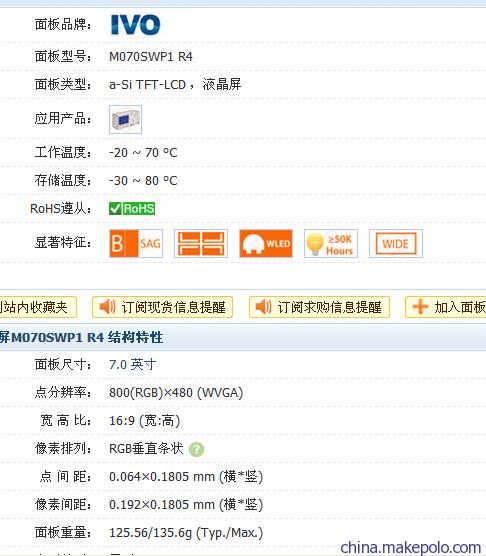Select the WLED backlight feature icon
Image resolution: width=486 pixels, height=556 pixels.
[266, 243]
